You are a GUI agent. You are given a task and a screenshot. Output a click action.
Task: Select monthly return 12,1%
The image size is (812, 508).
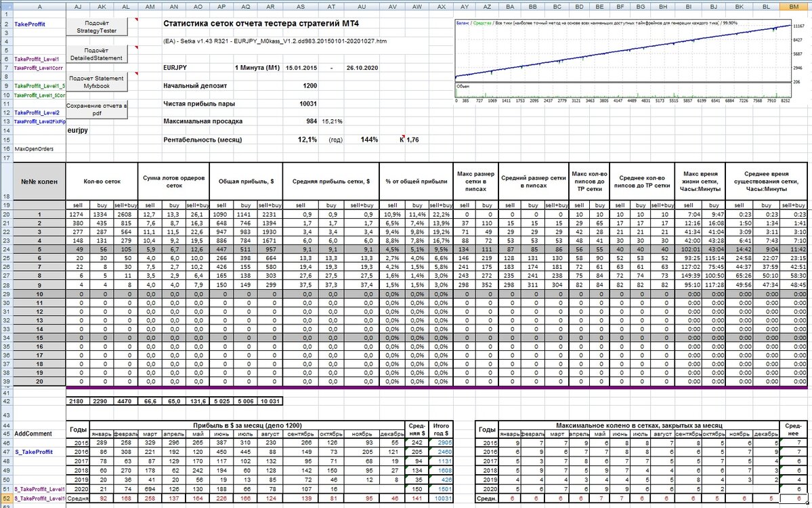pos(307,140)
